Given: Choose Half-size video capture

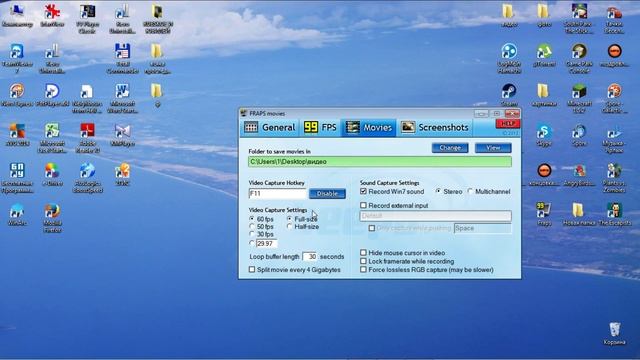Looking at the screenshot, I should pyautogui.click(x=289, y=227).
